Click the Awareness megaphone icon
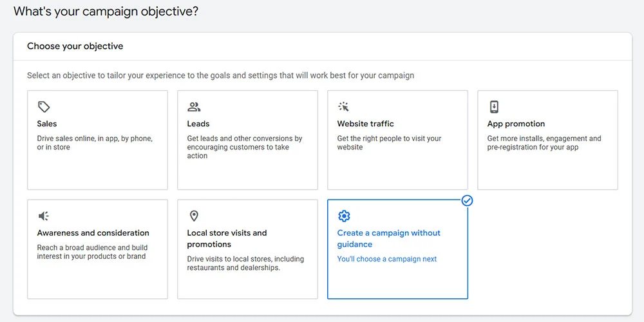Image resolution: width=644 pixels, height=322 pixels. pyautogui.click(x=44, y=216)
